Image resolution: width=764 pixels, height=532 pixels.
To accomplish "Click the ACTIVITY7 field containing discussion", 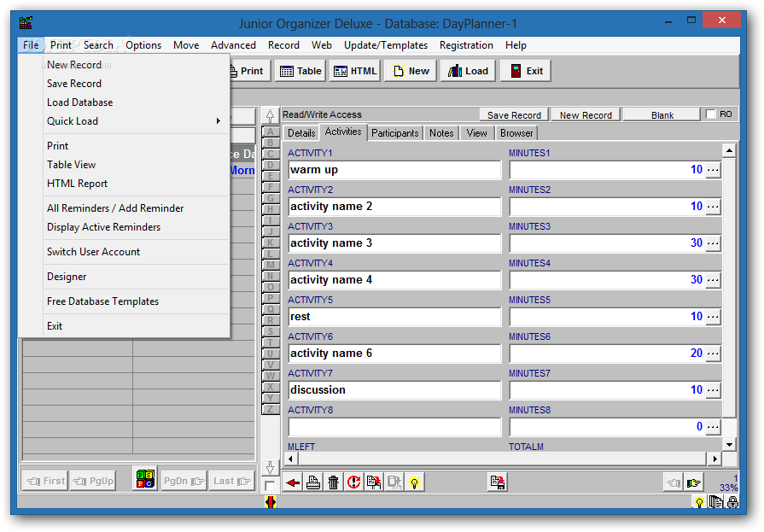I will 394,390.
